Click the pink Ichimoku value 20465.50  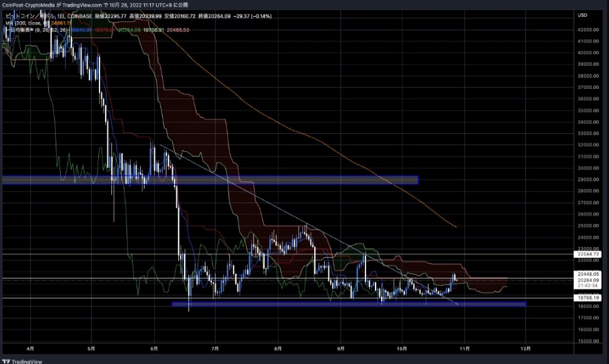(x=178, y=30)
